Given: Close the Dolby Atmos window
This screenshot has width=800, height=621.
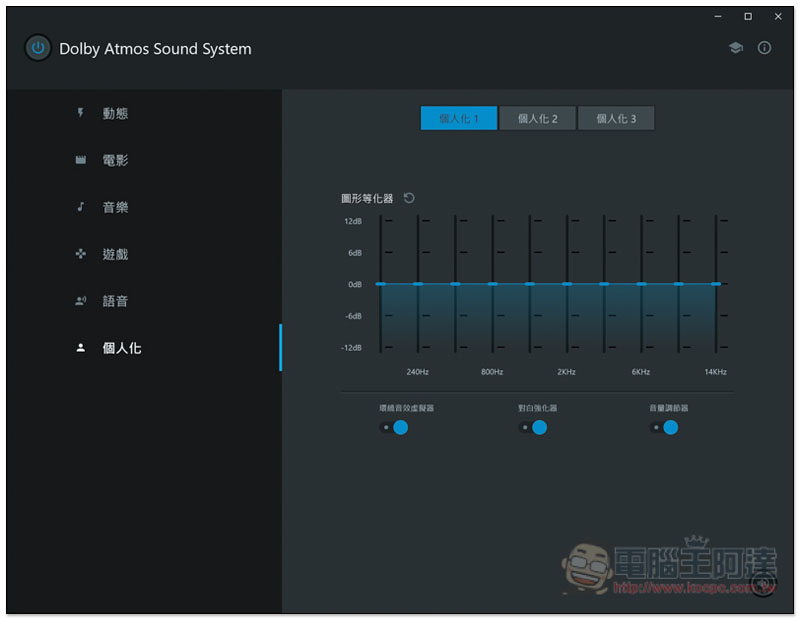Looking at the screenshot, I should click(x=778, y=16).
